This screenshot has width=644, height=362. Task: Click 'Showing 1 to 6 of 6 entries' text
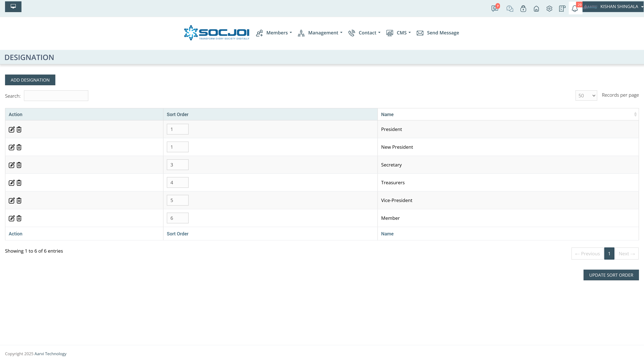[x=34, y=251]
